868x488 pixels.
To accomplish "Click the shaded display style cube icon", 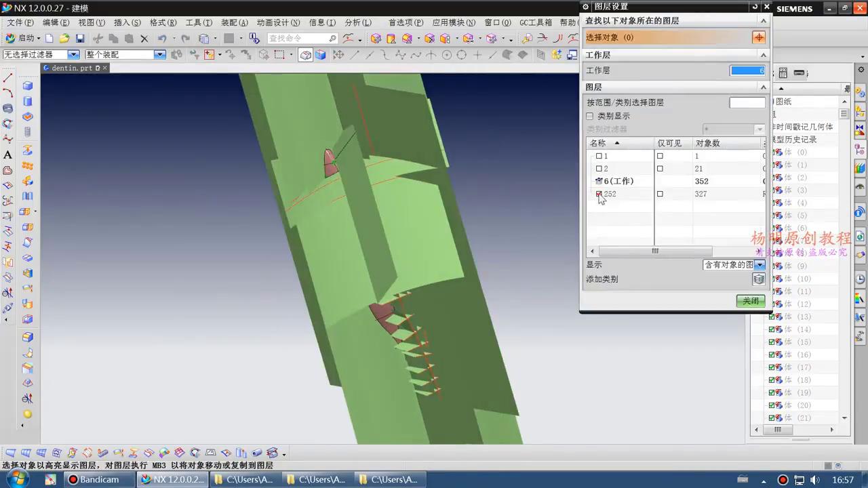I will [321, 56].
